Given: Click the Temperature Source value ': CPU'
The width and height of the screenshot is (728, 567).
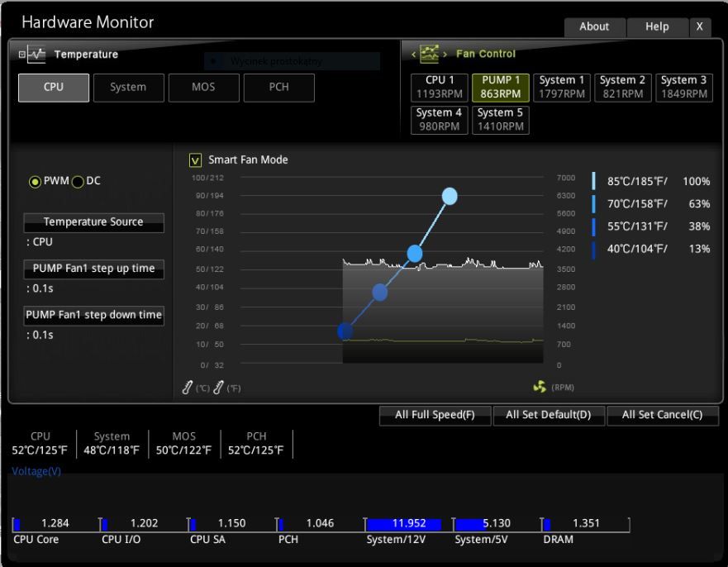Looking at the screenshot, I should click(x=40, y=242).
